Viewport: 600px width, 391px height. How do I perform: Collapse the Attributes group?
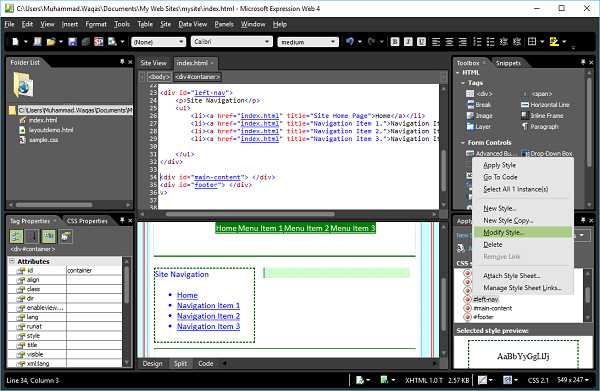click(12, 261)
